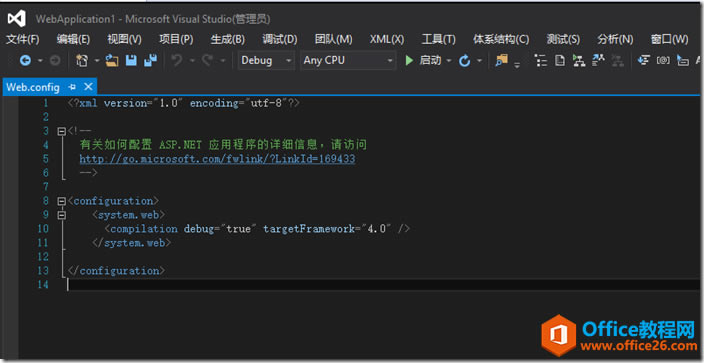Open the Any CPU platform dropdown
This screenshot has width=704, height=363.
point(348,61)
